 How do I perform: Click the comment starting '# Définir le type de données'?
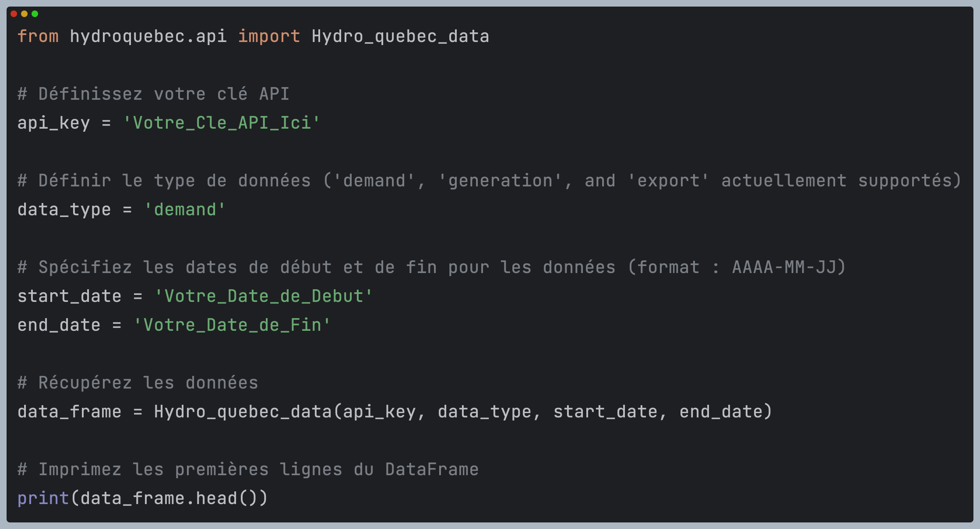point(490,181)
